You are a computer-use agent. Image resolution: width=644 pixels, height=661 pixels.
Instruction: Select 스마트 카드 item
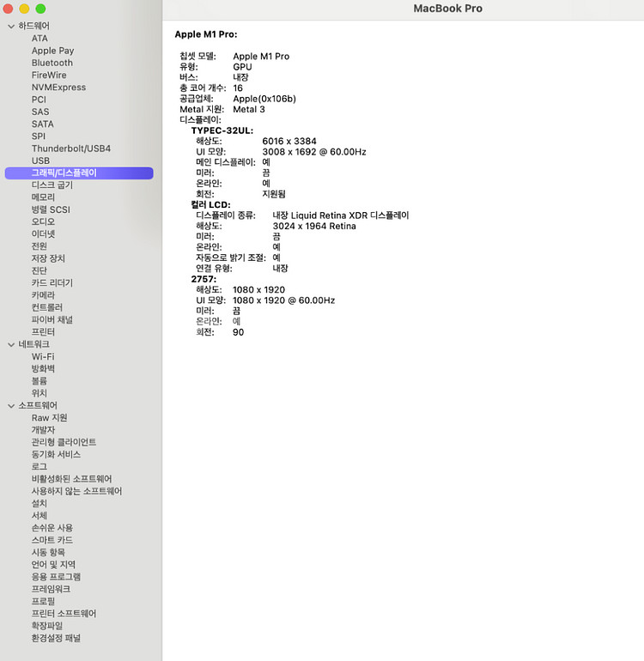52,540
